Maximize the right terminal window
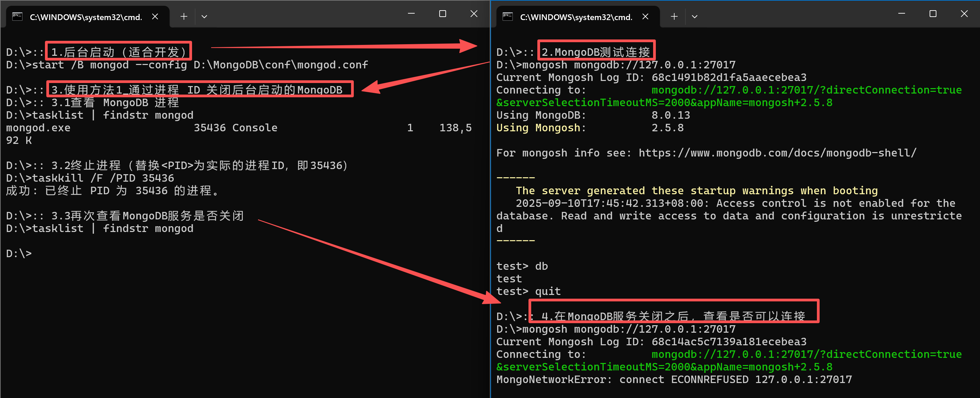The width and height of the screenshot is (980, 398). (x=933, y=14)
